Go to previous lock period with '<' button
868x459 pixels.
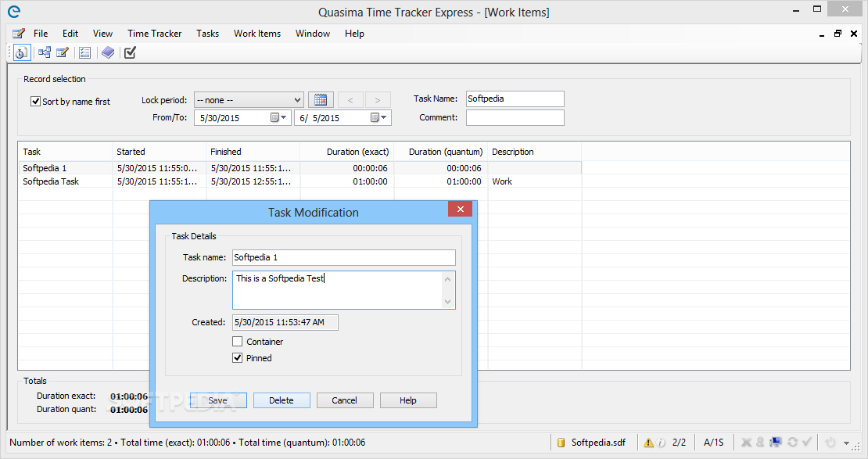click(x=350, y=99)
